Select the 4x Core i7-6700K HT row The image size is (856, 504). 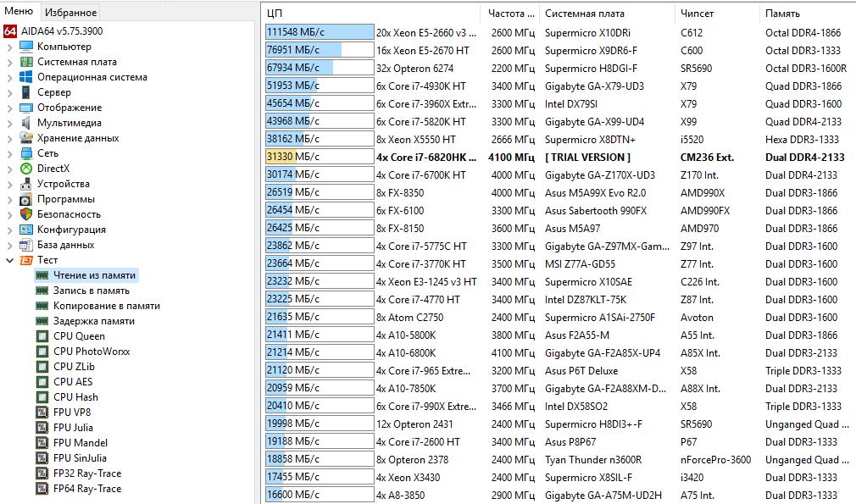pyautogui.click(x=559, y=175)
